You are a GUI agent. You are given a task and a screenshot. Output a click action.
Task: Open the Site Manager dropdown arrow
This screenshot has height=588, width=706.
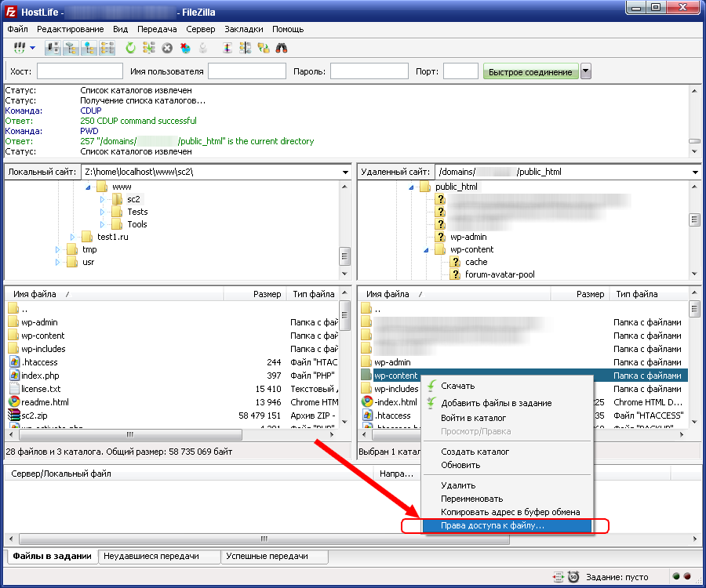click(x=32, y=48)
